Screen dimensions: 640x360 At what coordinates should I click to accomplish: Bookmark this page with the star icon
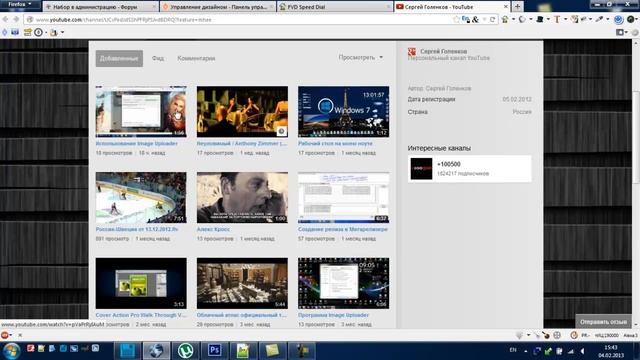[456, 20]
